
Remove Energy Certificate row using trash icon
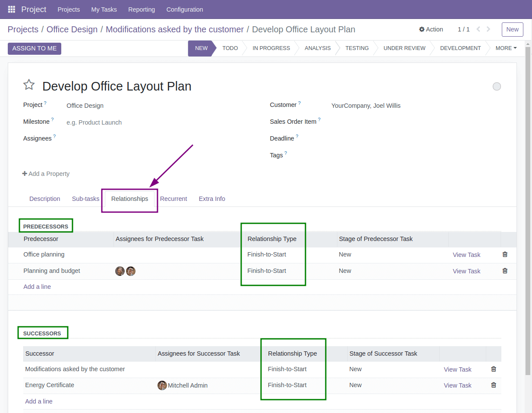[x=494, y=385]
